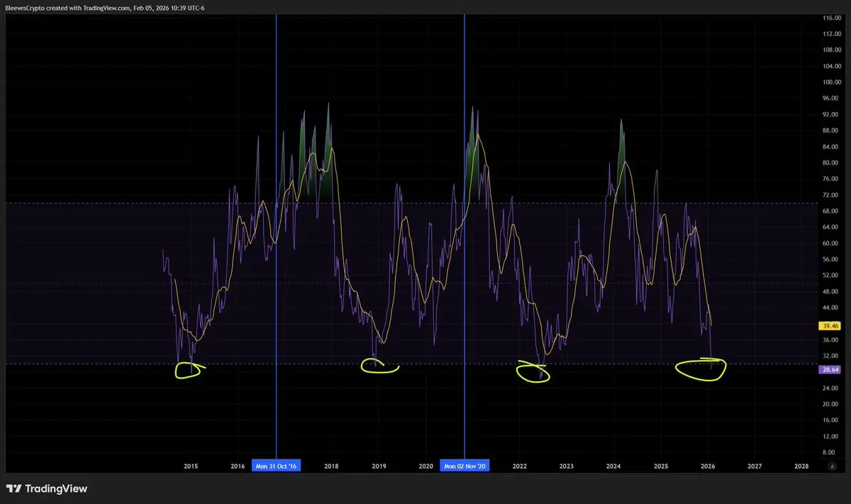
Task: Click the 72.00 price scale label
Action: click(x=831, y=195)
